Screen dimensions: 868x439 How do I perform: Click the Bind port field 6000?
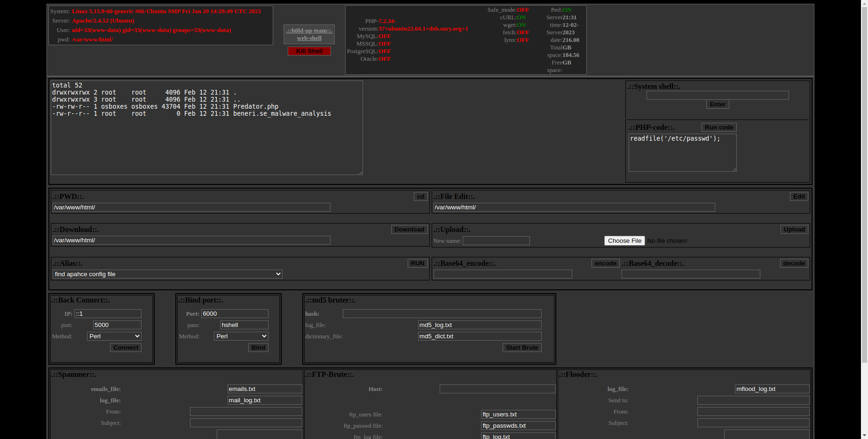235,314
